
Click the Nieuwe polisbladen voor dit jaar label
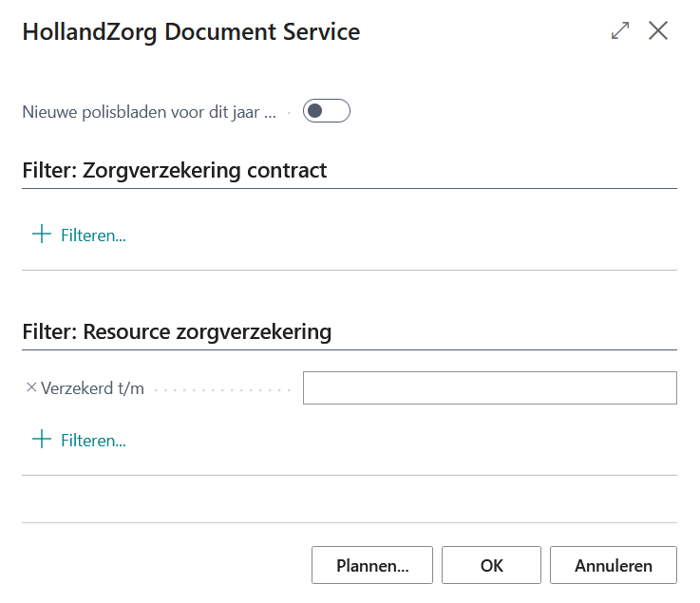click(149, 112)
